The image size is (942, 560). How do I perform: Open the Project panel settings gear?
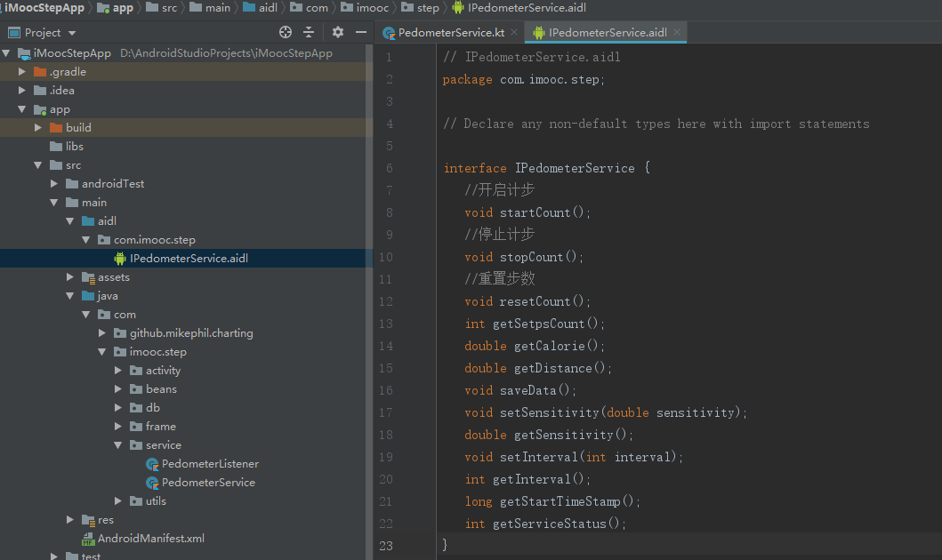click(337, 31)
